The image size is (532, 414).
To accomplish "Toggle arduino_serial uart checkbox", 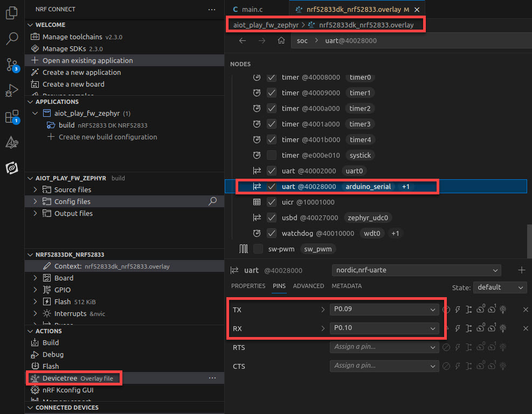I will tap(272, 186).
